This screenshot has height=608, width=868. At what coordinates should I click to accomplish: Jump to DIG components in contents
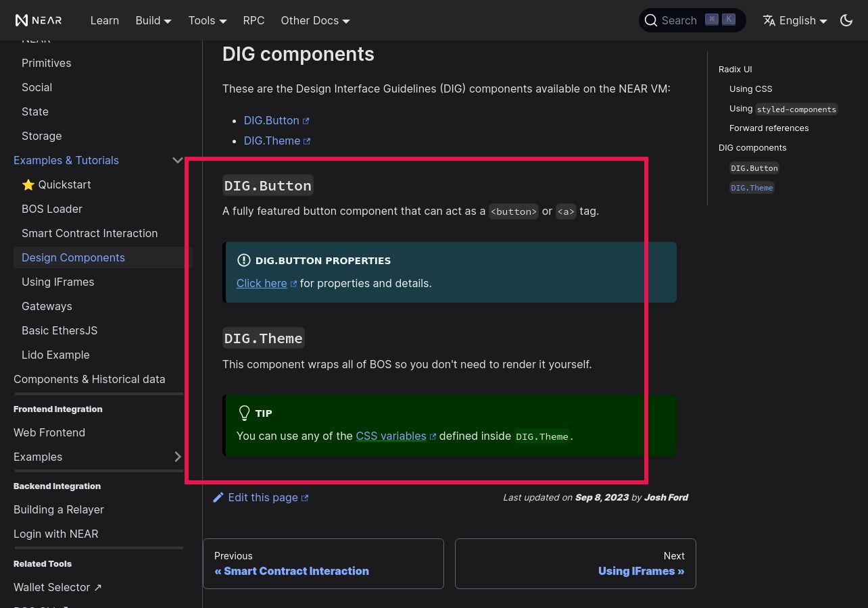coord(752,147)
